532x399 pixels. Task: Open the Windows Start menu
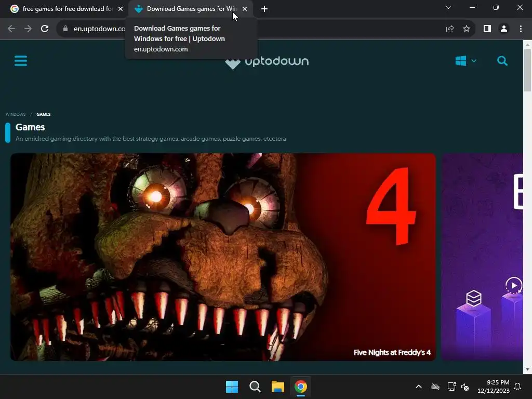232,387
